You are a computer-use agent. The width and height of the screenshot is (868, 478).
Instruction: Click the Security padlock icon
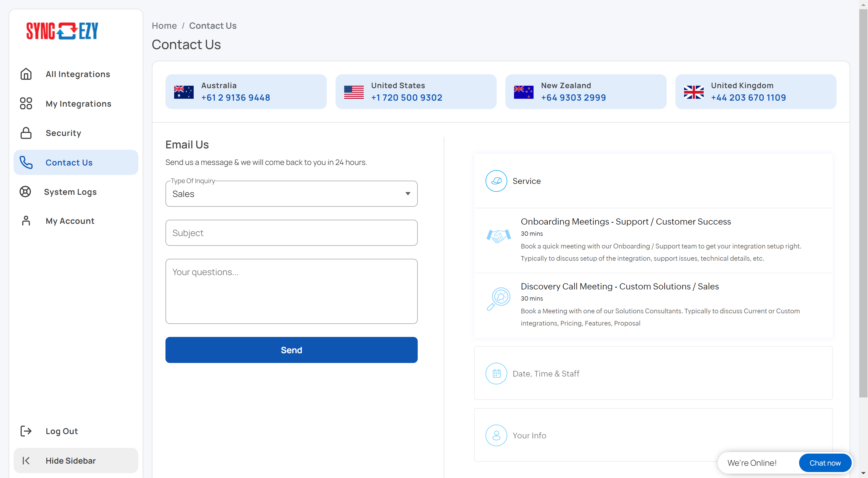[x=26, y=133]
